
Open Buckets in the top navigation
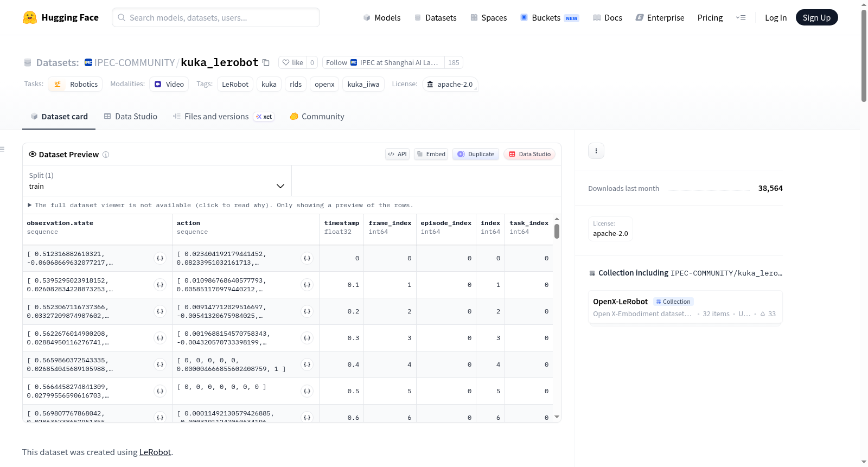tap(550, 17)
